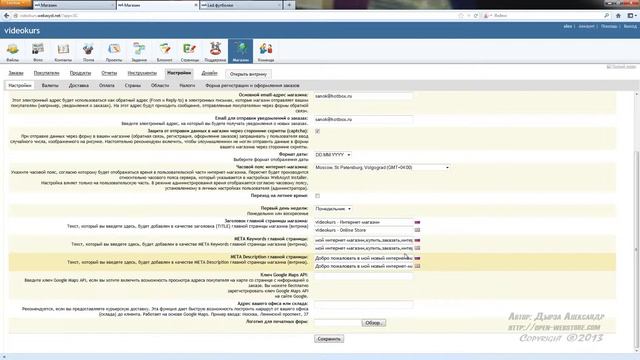Click the videokurs logo title
The image size is (640, 360).
click(22, 31)
